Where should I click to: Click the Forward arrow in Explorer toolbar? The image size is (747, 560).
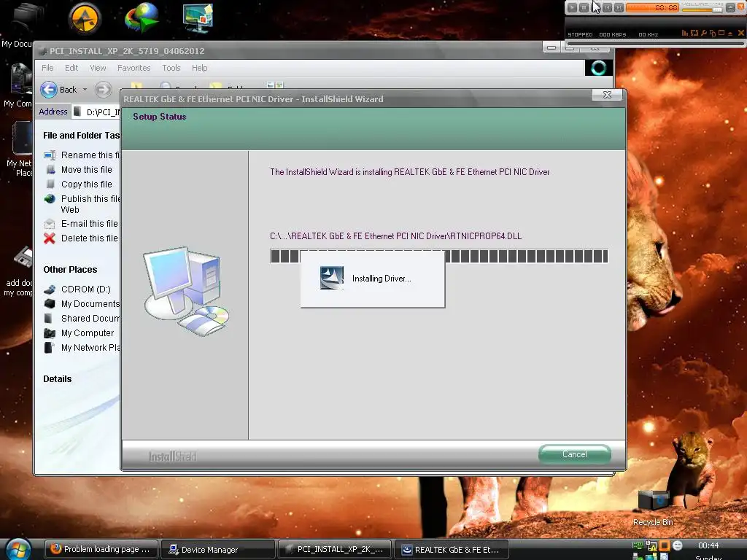click(x=103, y=90)
